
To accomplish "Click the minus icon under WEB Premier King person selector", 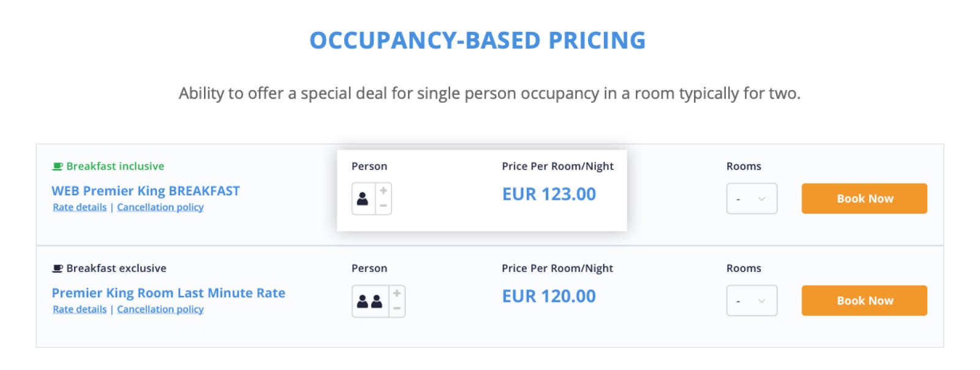I will pos(382,207).
